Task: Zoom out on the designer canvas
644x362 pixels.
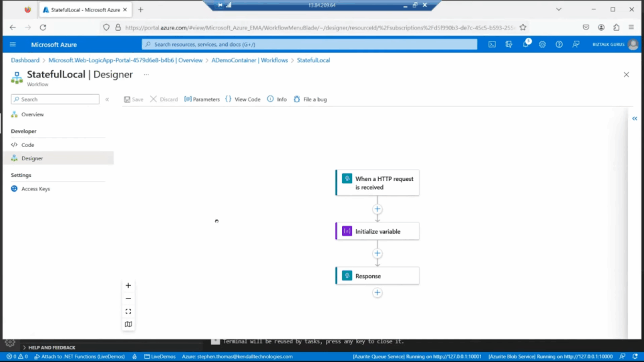Action: click(x=128, y=299)
